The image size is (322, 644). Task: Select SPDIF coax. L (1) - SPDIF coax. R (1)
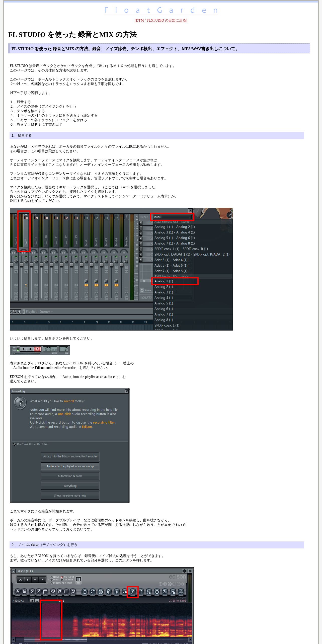pos(181,249)
